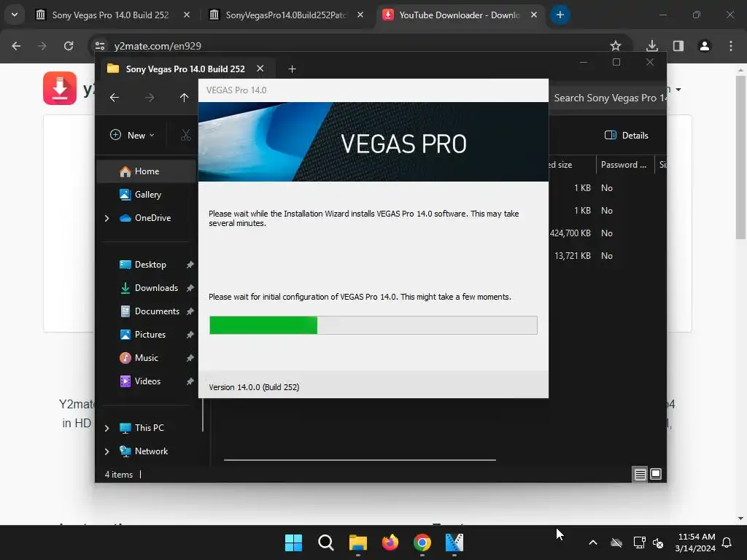Go up one folder in File Explorer
The image size is (747, 560).
[x=185, y=98]
